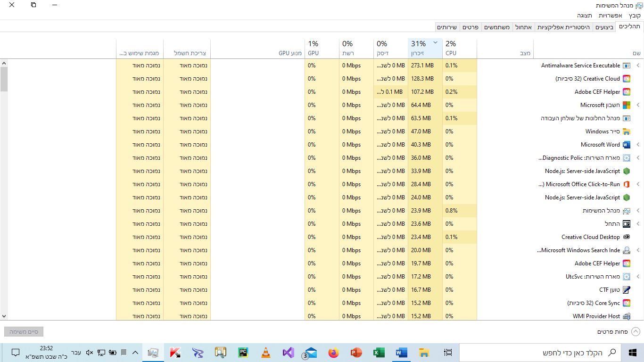Select the Desktop Window Manager process icon
644x362 pixels.
point(627,118)
